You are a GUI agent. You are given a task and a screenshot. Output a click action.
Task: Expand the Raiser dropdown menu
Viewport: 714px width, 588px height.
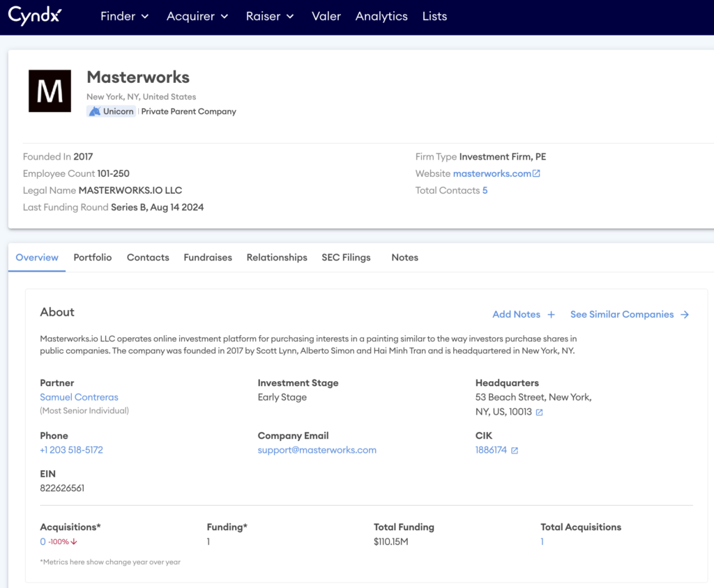tap(270, 17)
